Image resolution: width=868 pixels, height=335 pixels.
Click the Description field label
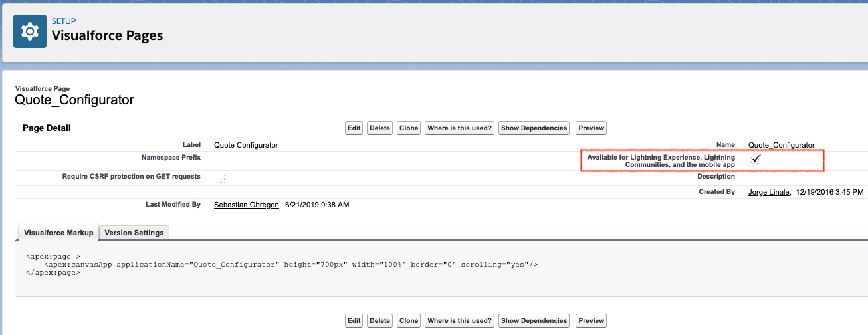716,177
